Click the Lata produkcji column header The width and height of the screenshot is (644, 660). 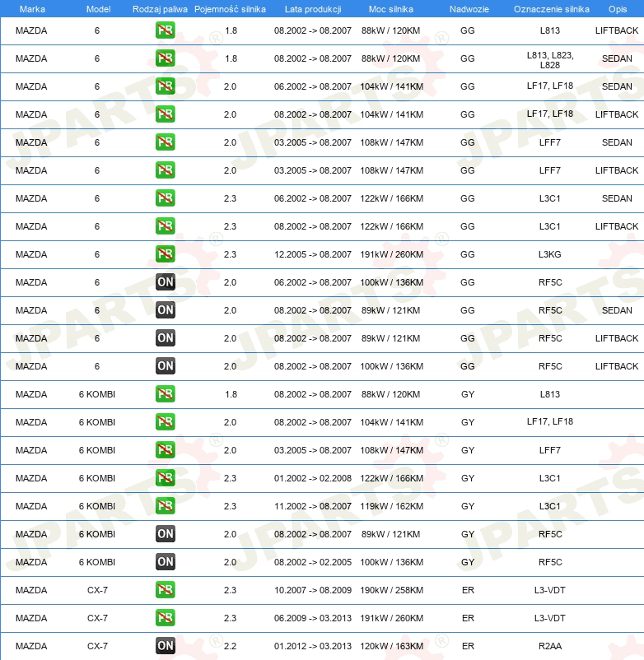coord(313,9)
